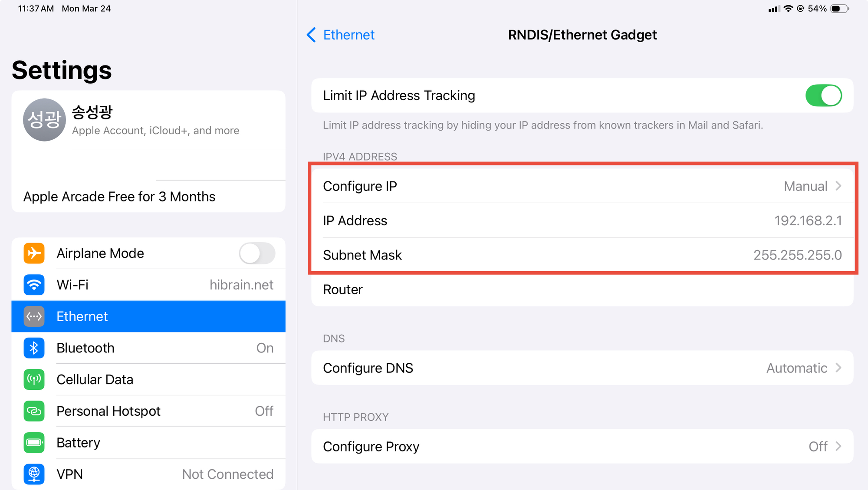868x490 pixels.
Task: Select Ethernet in the settings sidebar
Action: tap(148, 316)
